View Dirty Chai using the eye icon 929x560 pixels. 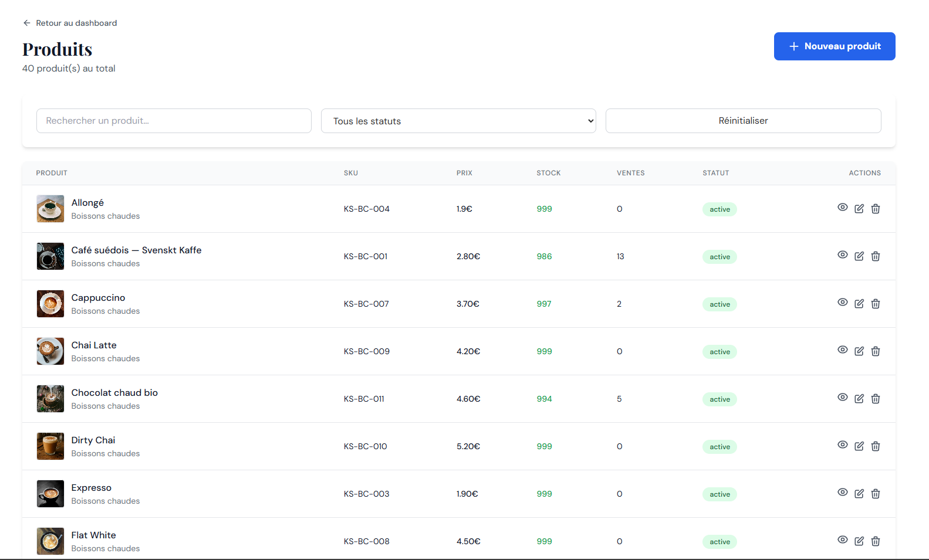point(842,445)
